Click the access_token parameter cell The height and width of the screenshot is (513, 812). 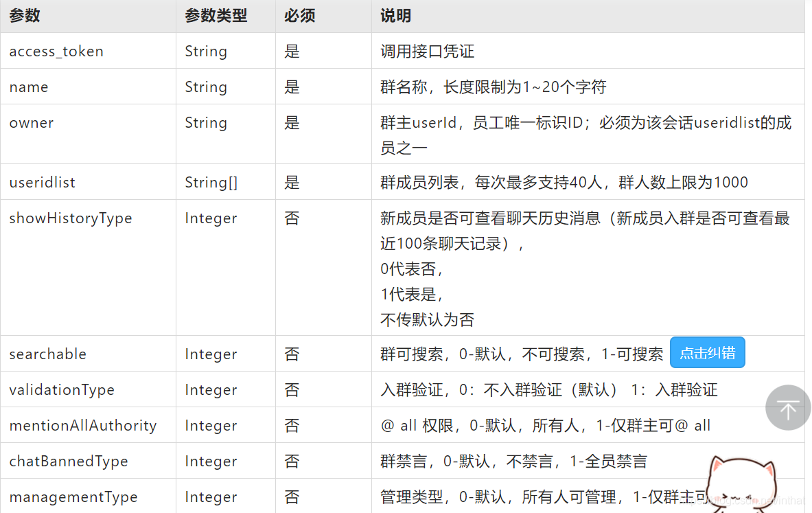56,52
